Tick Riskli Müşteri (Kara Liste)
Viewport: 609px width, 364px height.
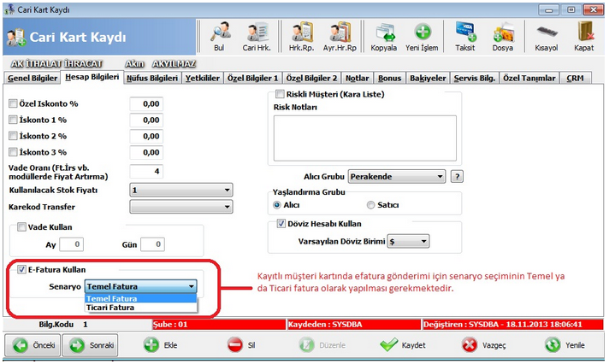(280, 94)
